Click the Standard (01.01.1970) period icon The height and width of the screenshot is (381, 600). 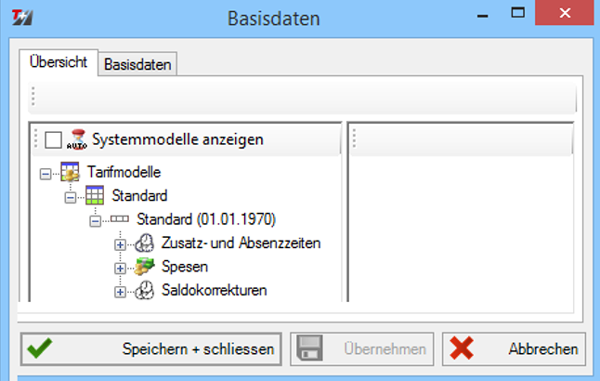coord(119,219)
